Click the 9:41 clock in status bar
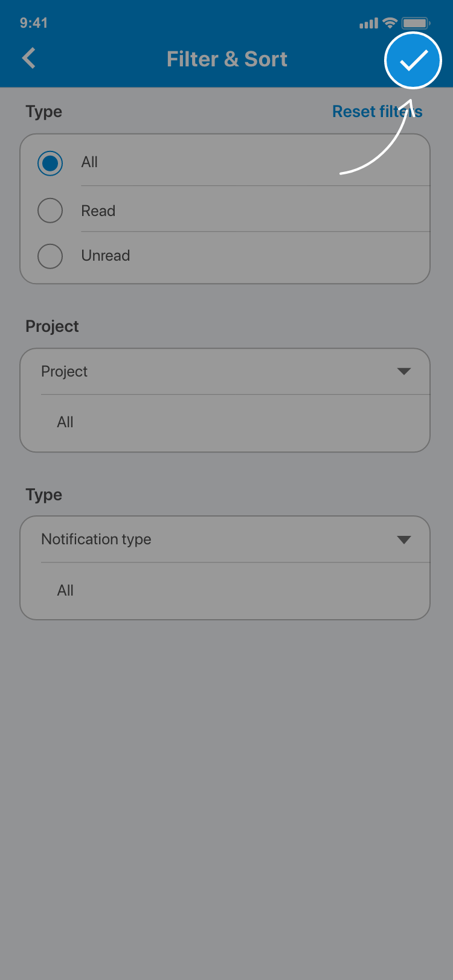The image size is (453, 980). click(x=34, y=23)
